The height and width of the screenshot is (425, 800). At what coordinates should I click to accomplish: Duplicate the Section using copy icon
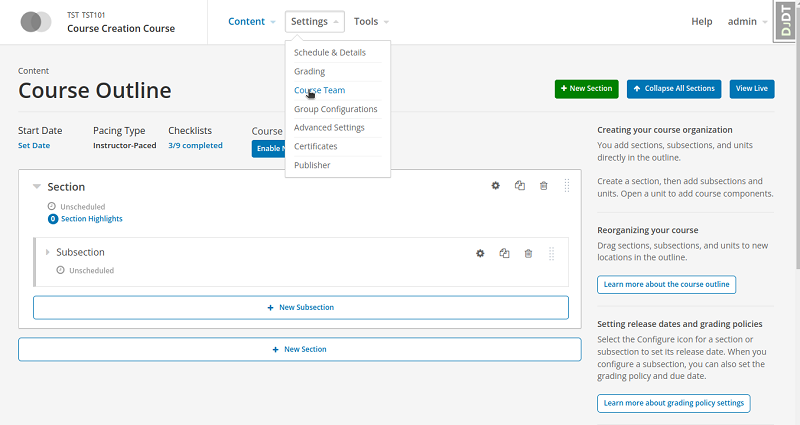pos(519,186)
